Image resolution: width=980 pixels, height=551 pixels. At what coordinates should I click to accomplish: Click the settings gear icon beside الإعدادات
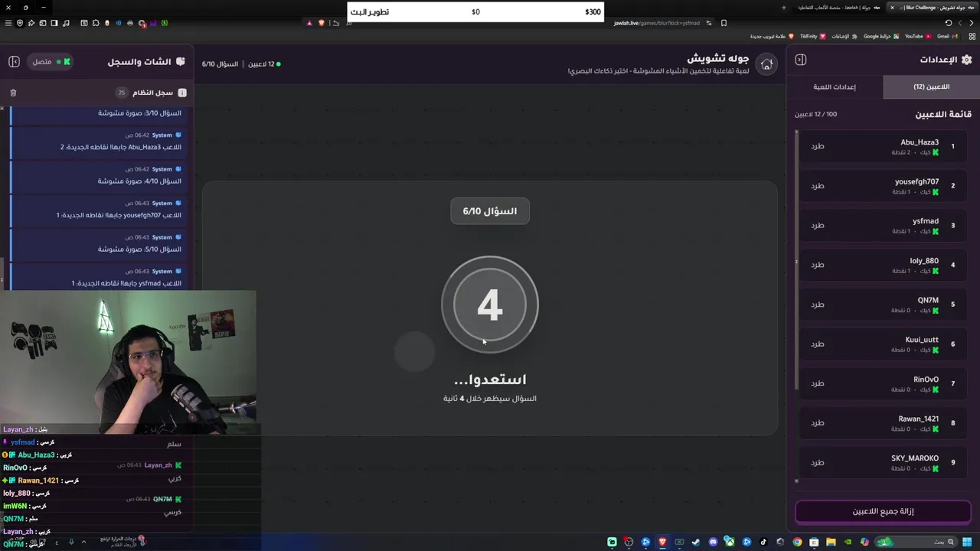[x=966, y=60]
